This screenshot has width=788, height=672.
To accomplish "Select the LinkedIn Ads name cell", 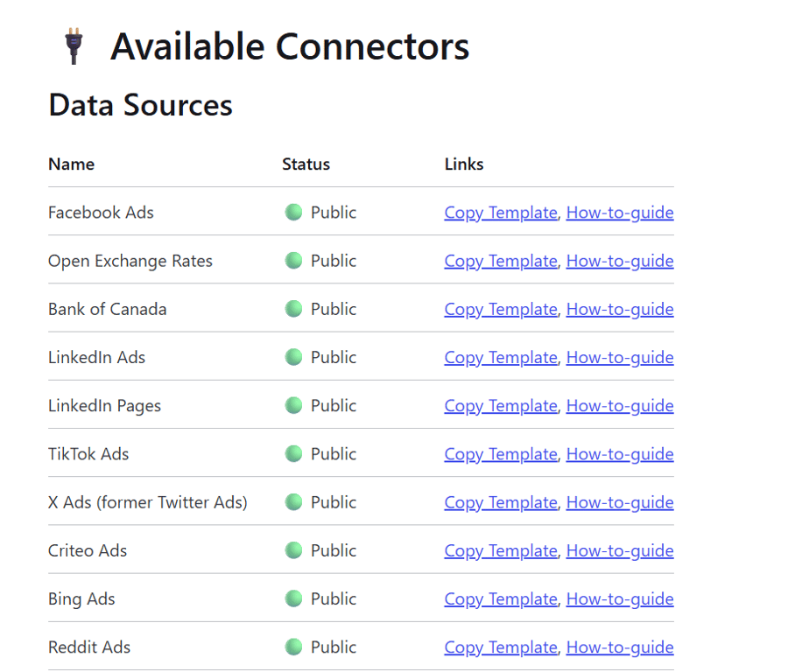I will 96,357.
